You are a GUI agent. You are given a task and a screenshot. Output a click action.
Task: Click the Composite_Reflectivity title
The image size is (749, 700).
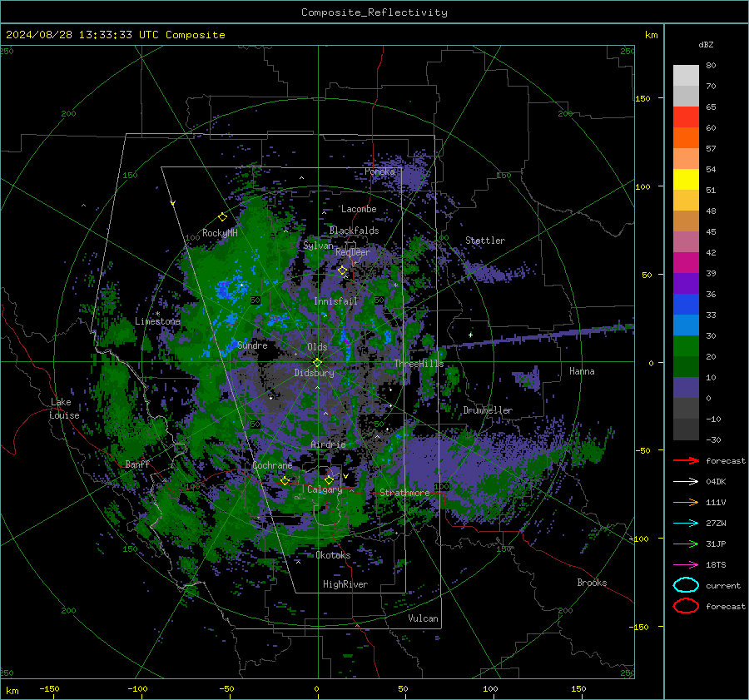[374, 12]
